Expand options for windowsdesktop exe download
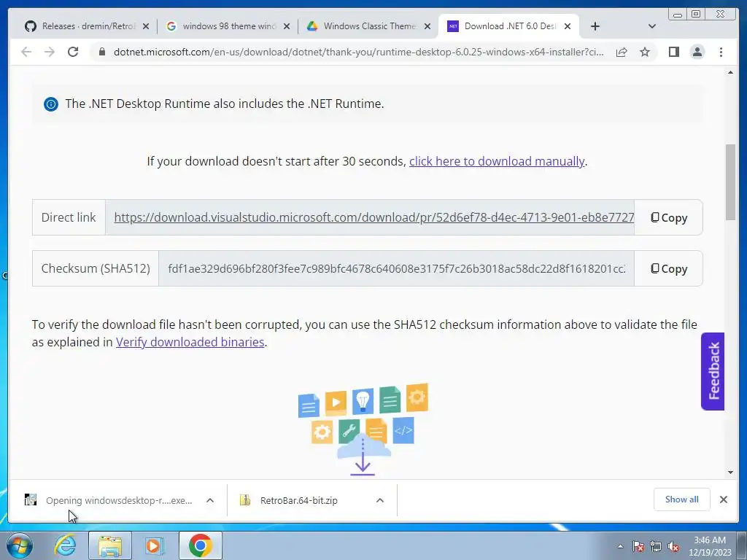 pyautogui.click(x=210, y=500)
